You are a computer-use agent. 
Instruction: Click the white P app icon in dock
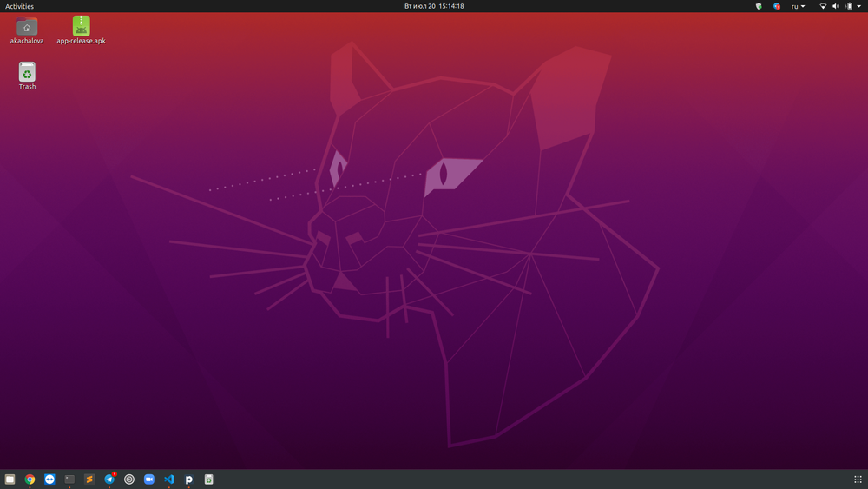click(189, 479)
